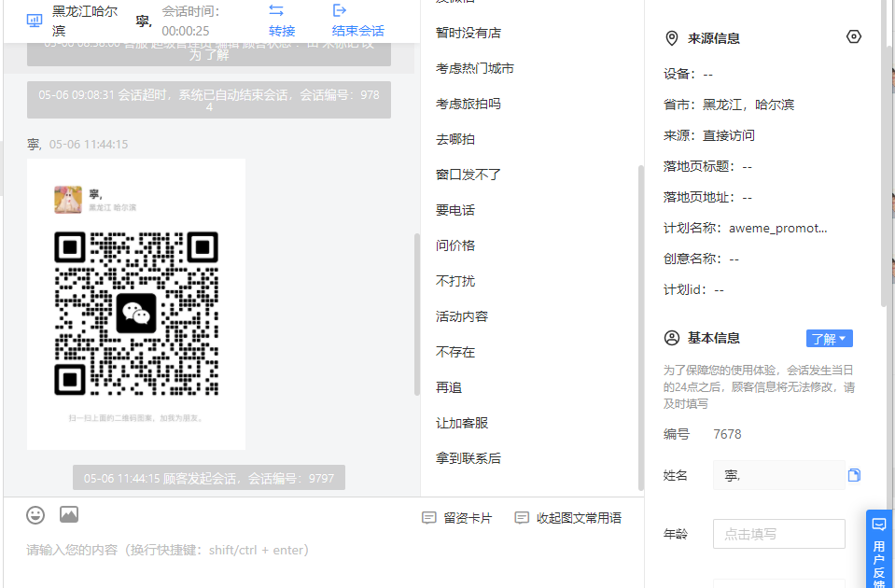The image size is (895, 588).
Task: Click the header location 黑龙江哈尔滨
Action: tap(85, 21)
